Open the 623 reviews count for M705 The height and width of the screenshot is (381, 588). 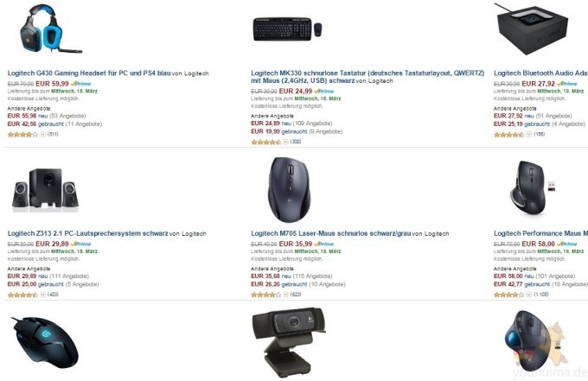click(296, 295)
